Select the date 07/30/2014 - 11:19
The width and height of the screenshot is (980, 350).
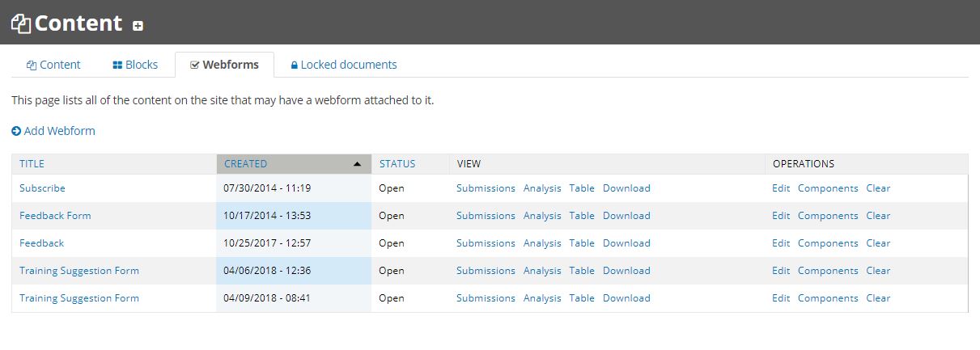pos(267,188)
